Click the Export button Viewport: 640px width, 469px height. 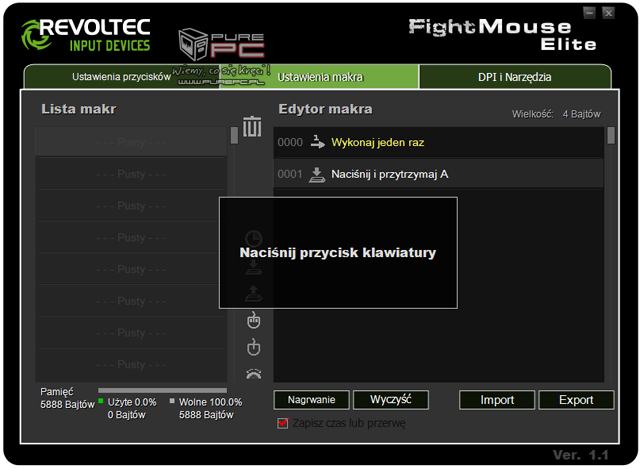point(576,400)
